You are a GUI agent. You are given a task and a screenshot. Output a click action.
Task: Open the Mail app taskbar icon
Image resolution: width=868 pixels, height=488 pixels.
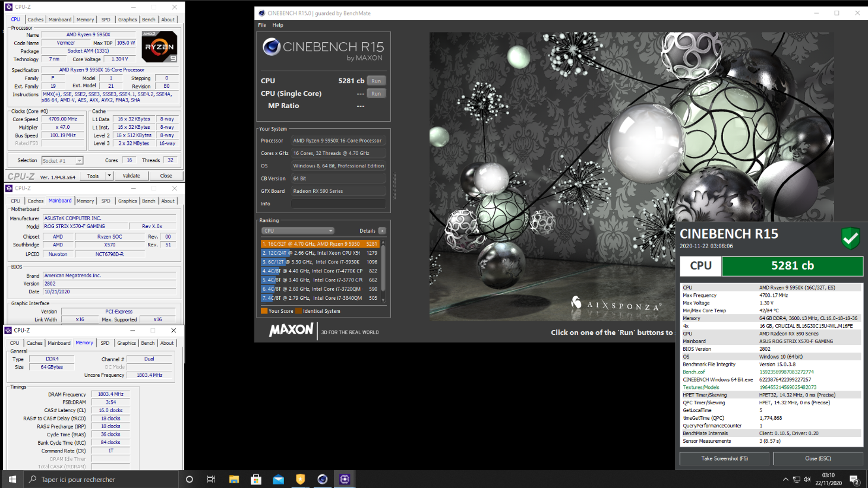278,479
